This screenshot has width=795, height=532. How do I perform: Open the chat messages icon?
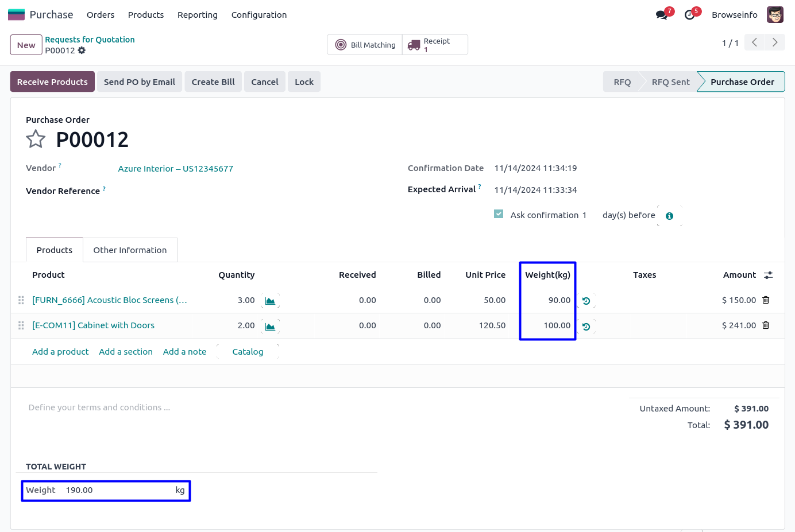(x=662, y=15)
